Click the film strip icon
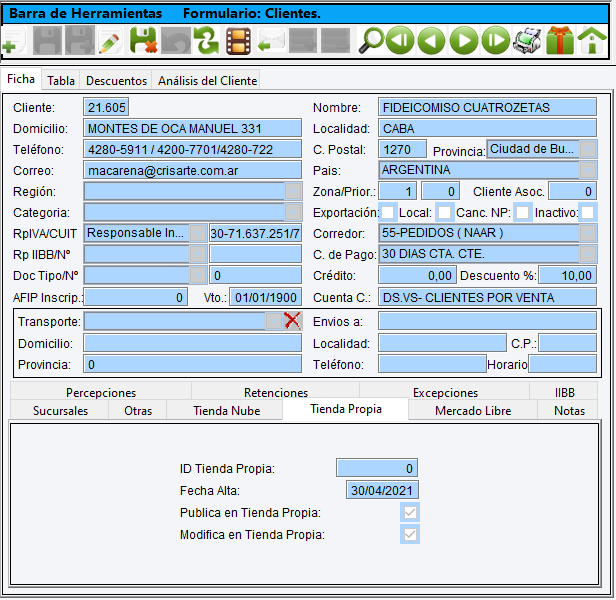Image resolution: width=616 pixels, height=600 pixels. tap(238, 42)
